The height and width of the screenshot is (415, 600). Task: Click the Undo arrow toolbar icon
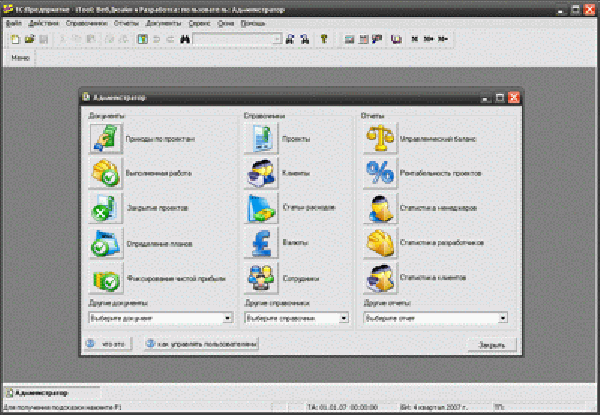click(x=157, y=39)
